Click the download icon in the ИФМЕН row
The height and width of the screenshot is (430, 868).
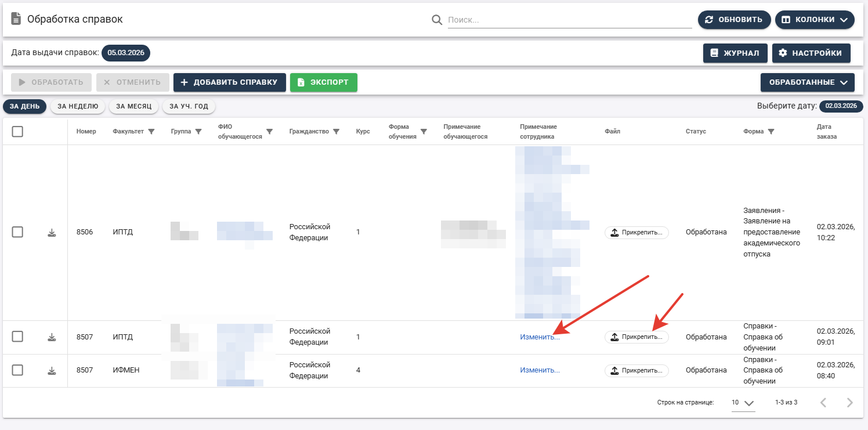pyautogui.click(x=52, y=371)
